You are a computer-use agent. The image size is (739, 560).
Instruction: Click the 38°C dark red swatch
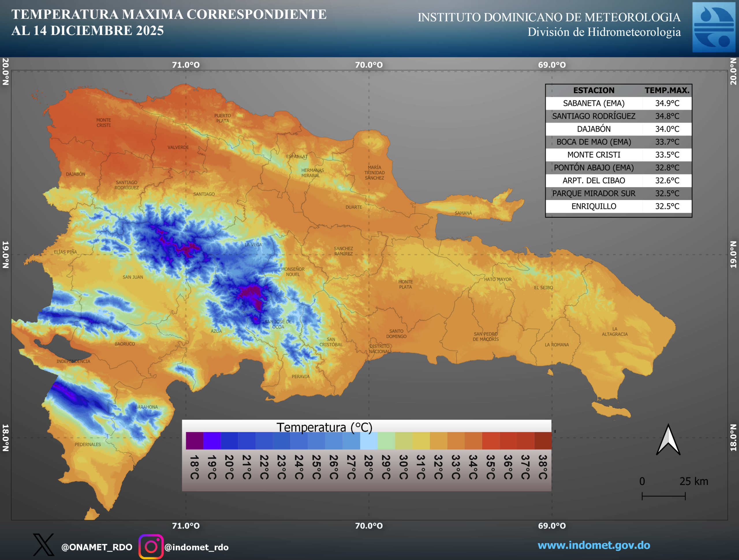[543, 441]
